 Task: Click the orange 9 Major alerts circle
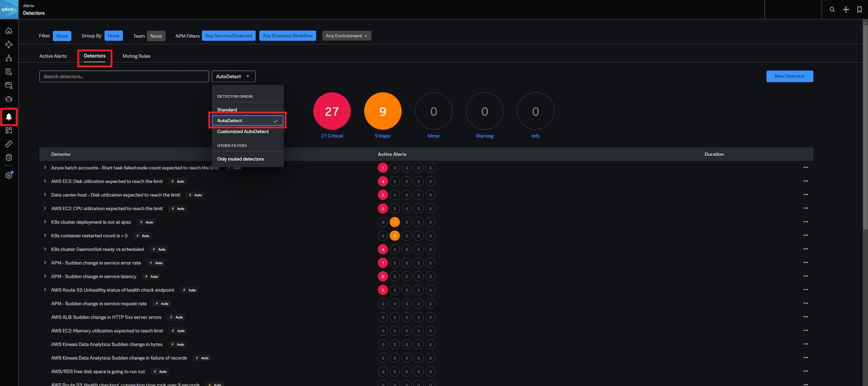383,111
